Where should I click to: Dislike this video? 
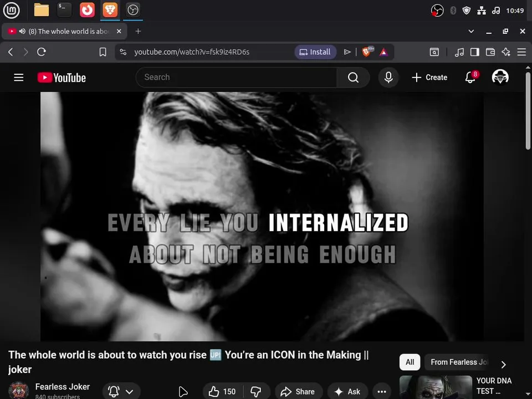click(x=257, y=392)
